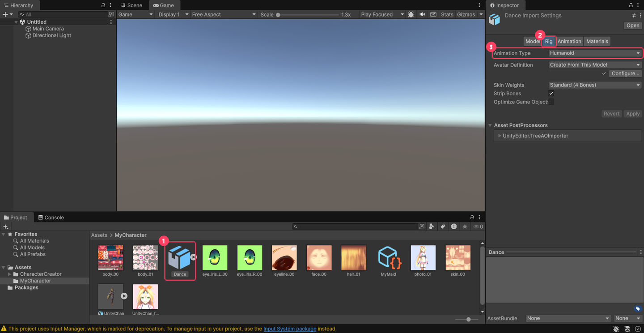Open the Game view mode dropdown
Image resolution: width=644 pixels, height=333 pixels.
coord(136,14)
